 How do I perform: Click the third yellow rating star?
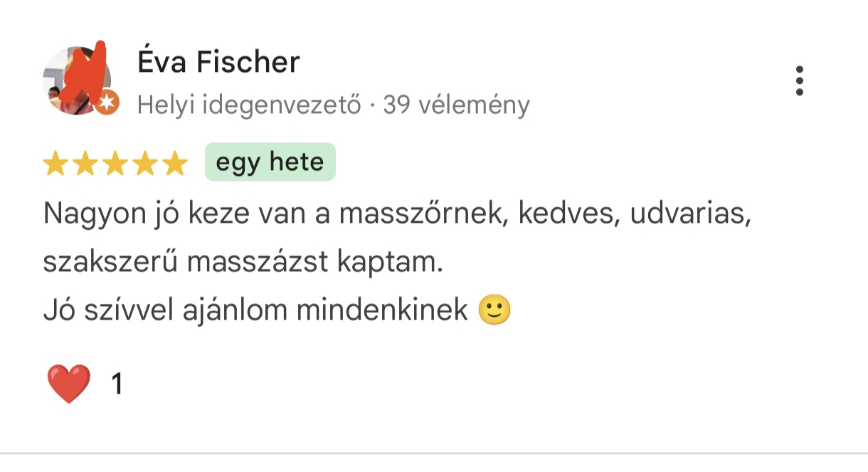point(115,164)
